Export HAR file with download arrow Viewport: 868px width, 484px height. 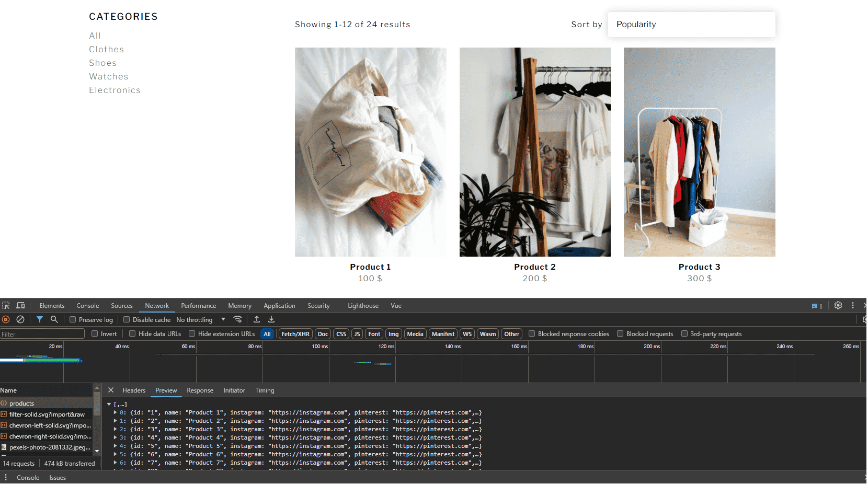click(271, 319)
